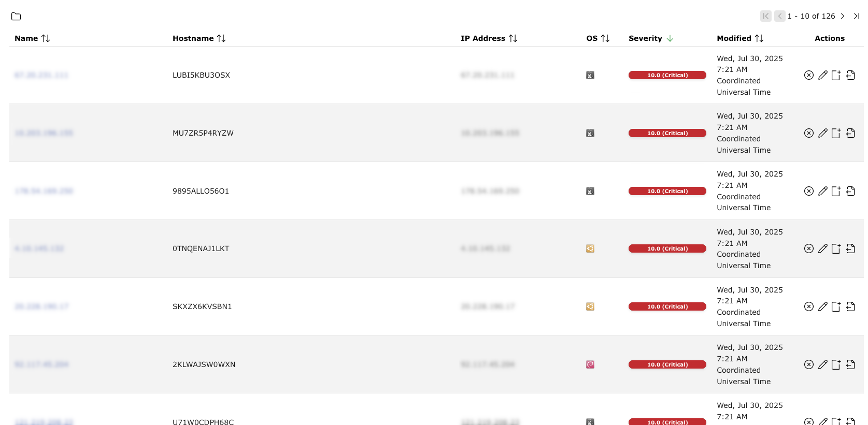The width and height of the screenshot is (868, 425).
Task: Go to the next page of hosts
Action: 843,16
